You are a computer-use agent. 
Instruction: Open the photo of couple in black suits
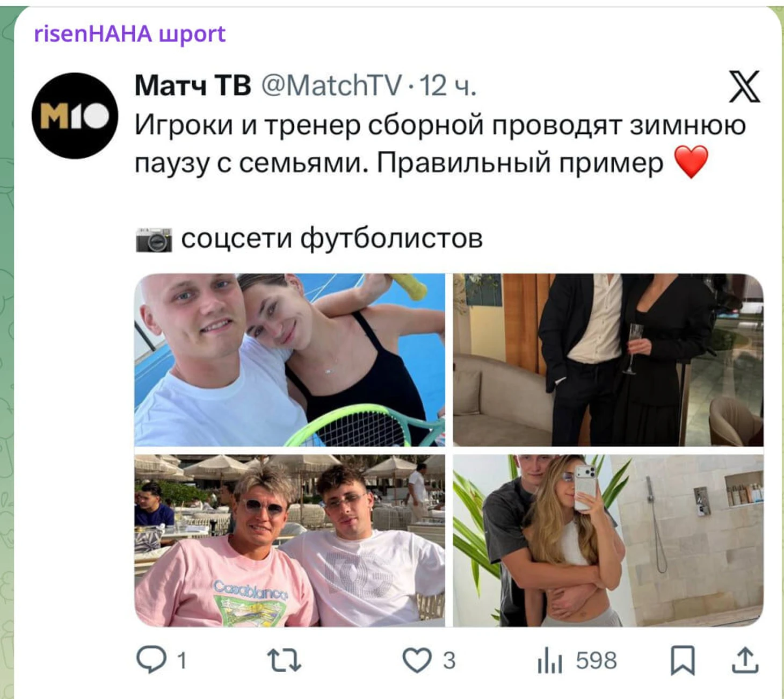tap(608, 360)
